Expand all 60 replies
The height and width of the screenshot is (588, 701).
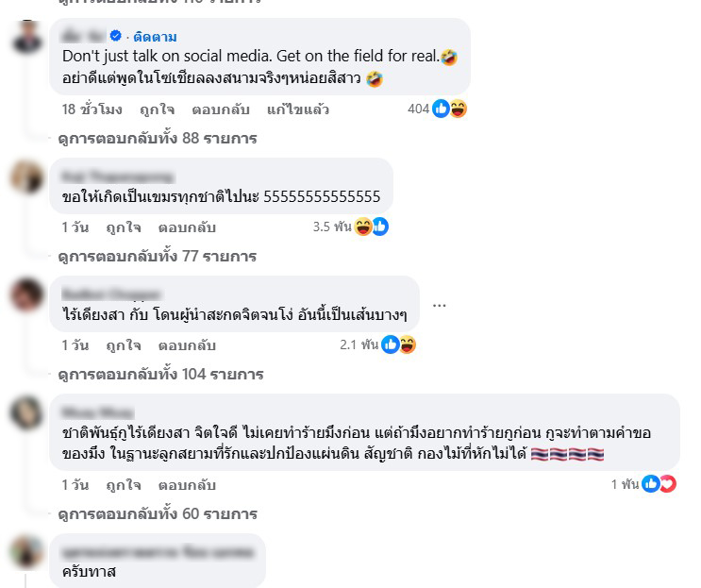coord(158,513)
